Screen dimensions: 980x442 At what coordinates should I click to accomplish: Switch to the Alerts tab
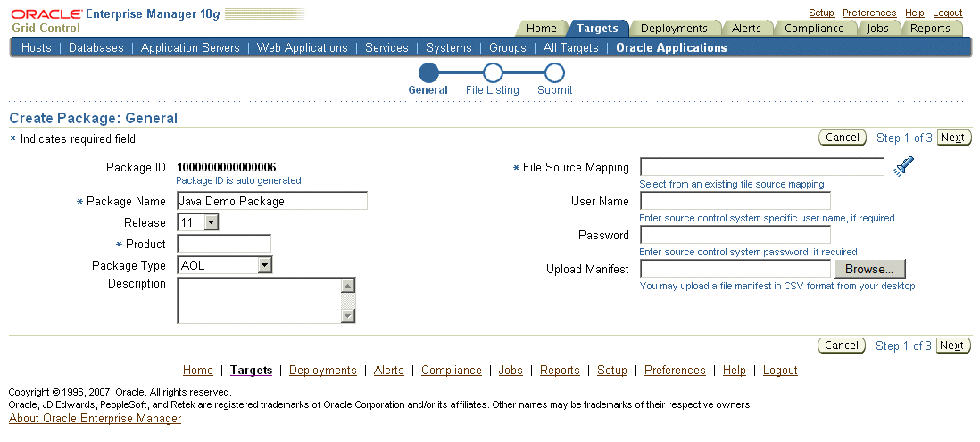[x=746, y=29]
